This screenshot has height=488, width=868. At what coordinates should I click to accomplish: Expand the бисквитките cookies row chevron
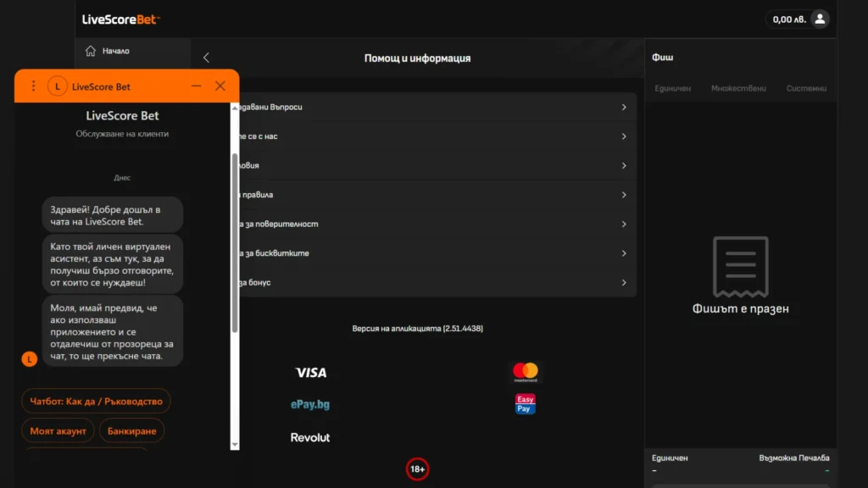(x=623, y=253)
